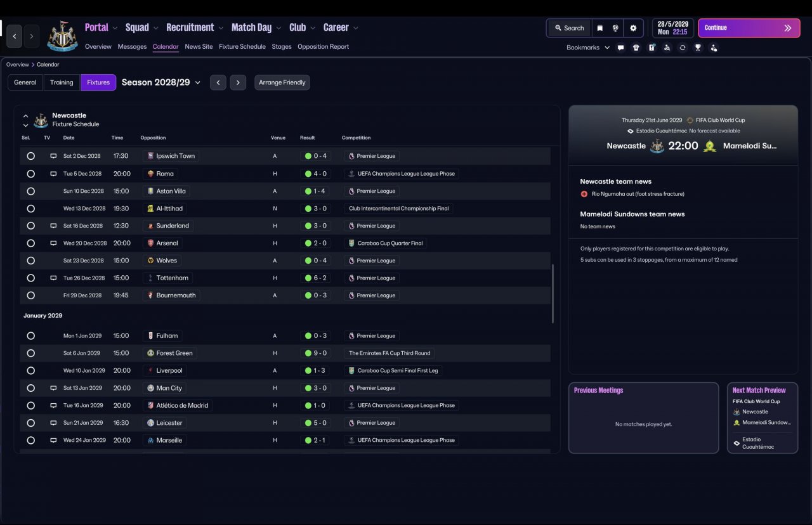Go forward using the right navigation arrow
Image resolution: width=812 pixels, height=525 pixels.
32,36
